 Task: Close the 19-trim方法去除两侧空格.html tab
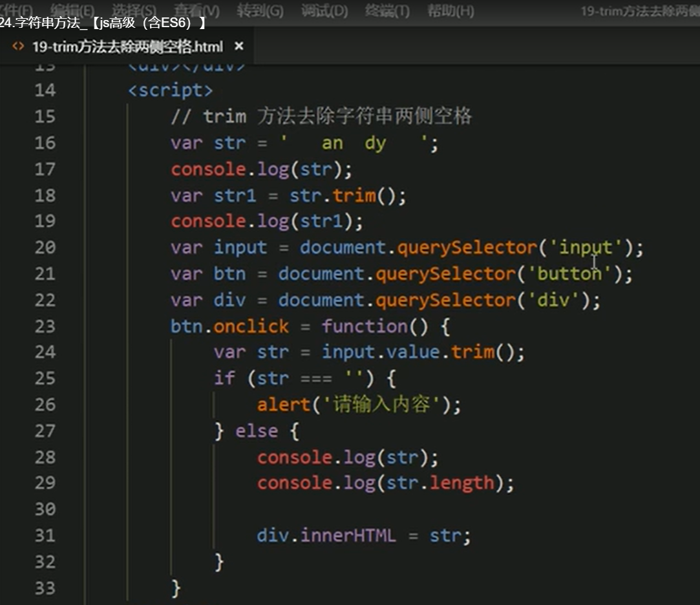click(239, 47)
